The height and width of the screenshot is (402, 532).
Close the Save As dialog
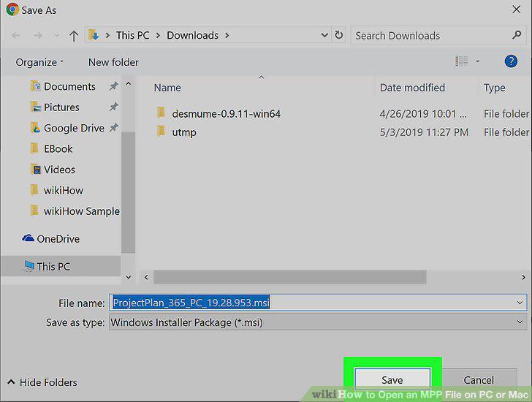[517, 10]
